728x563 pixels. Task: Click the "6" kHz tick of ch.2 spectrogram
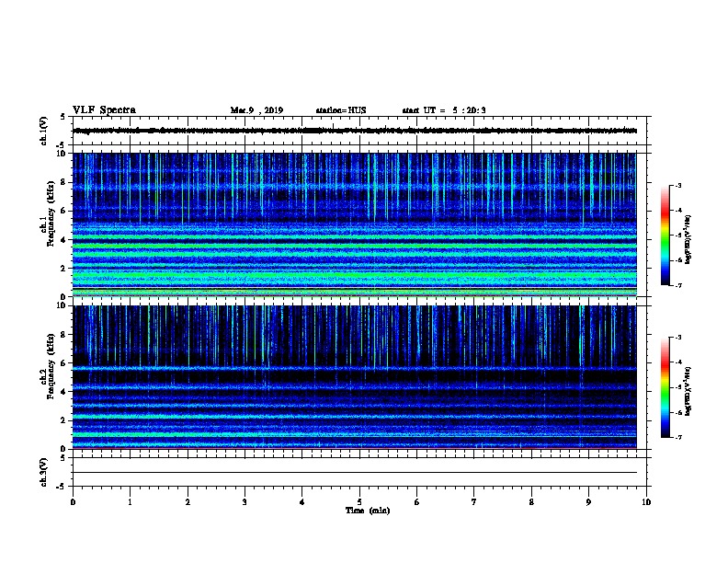pyautogui.click(x=63, y=363)
